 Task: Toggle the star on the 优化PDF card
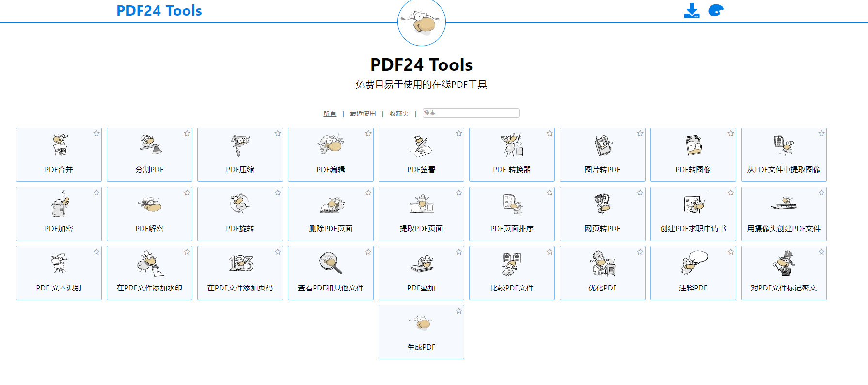[x=640, y=252]
